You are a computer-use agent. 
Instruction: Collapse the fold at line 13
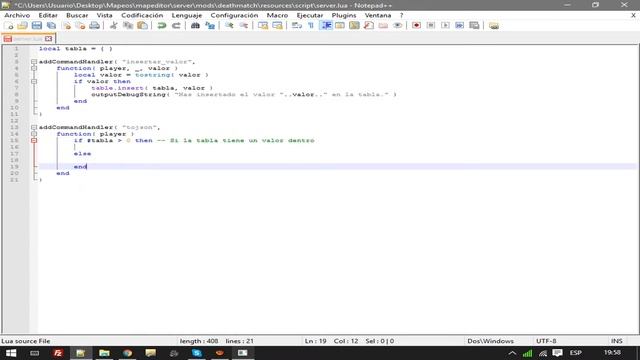tap(34, 127)
